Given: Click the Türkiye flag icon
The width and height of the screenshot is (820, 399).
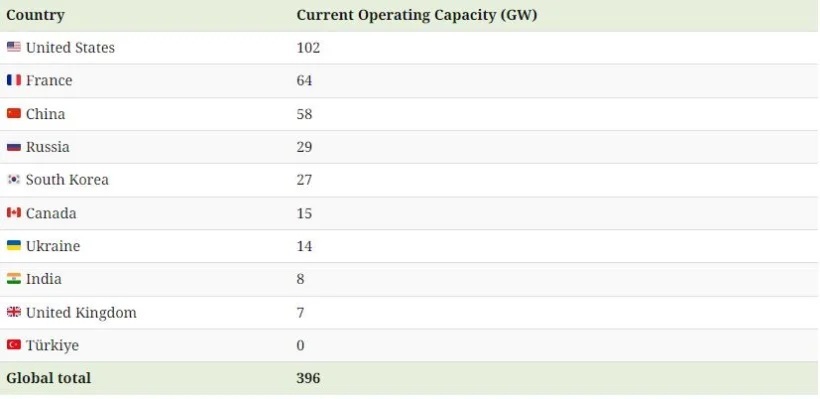Looking at the screenshot, I should point(14,345).
